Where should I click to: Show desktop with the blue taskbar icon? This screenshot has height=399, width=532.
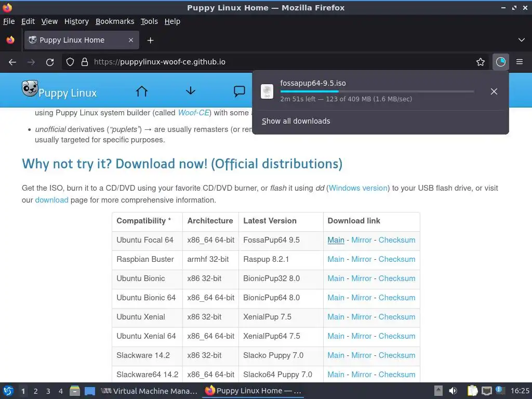pos(89,391)
